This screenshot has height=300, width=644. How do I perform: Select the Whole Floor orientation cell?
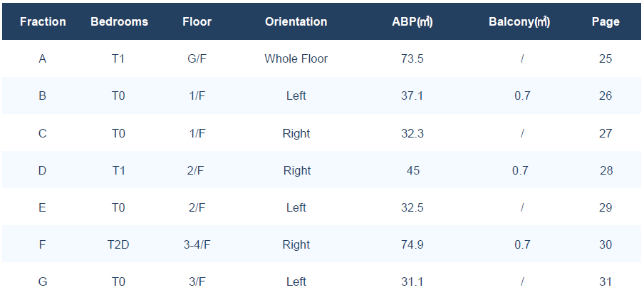click(296, 58)
